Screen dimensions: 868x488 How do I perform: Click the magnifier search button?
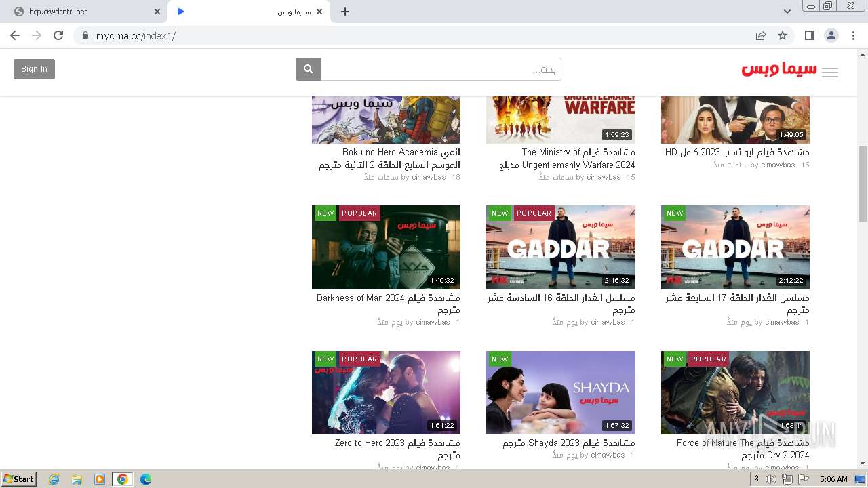coord(309,69)
